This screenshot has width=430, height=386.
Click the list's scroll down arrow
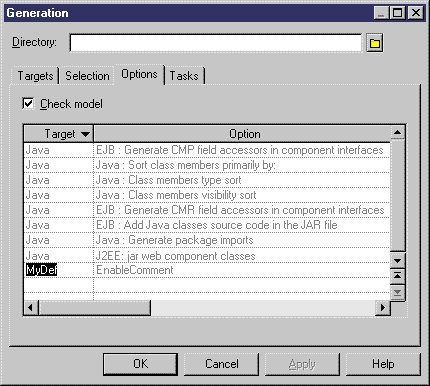[397, 261]
